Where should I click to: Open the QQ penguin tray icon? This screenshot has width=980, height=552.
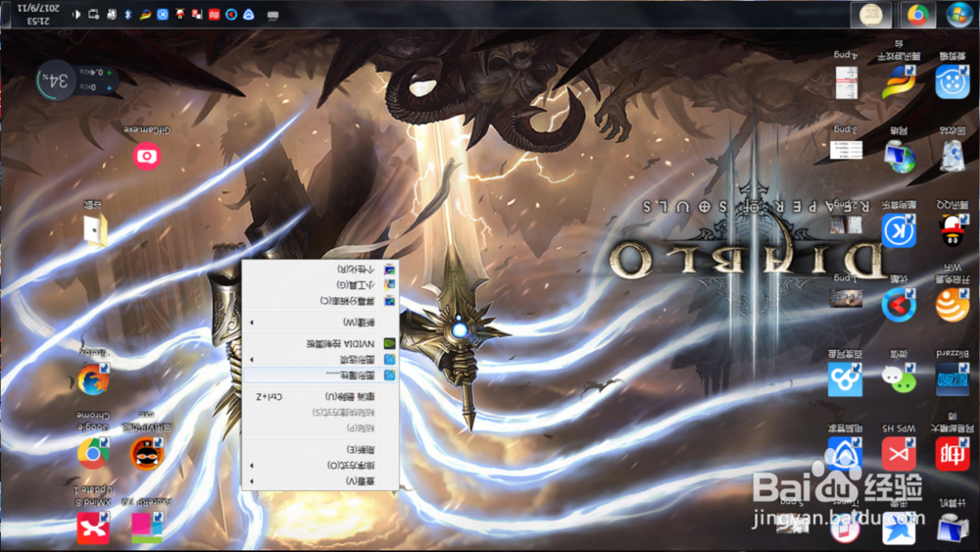[180, 15]
